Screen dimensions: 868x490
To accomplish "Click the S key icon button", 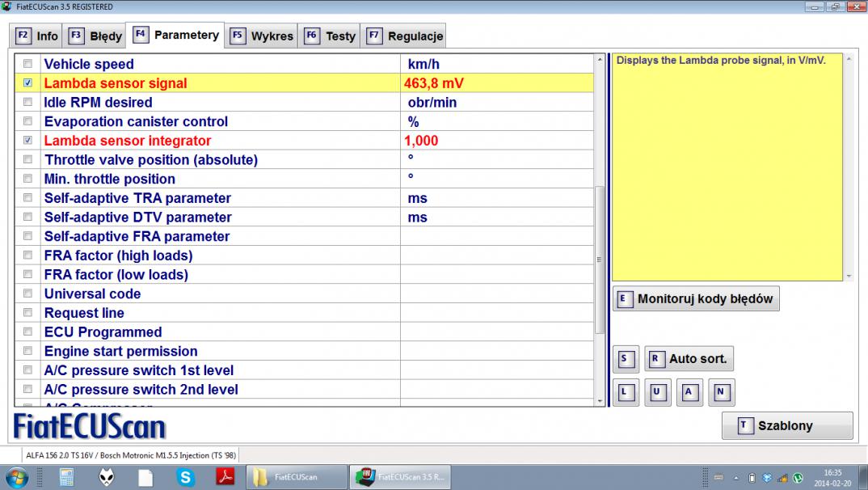I will (x=626, y=358).
